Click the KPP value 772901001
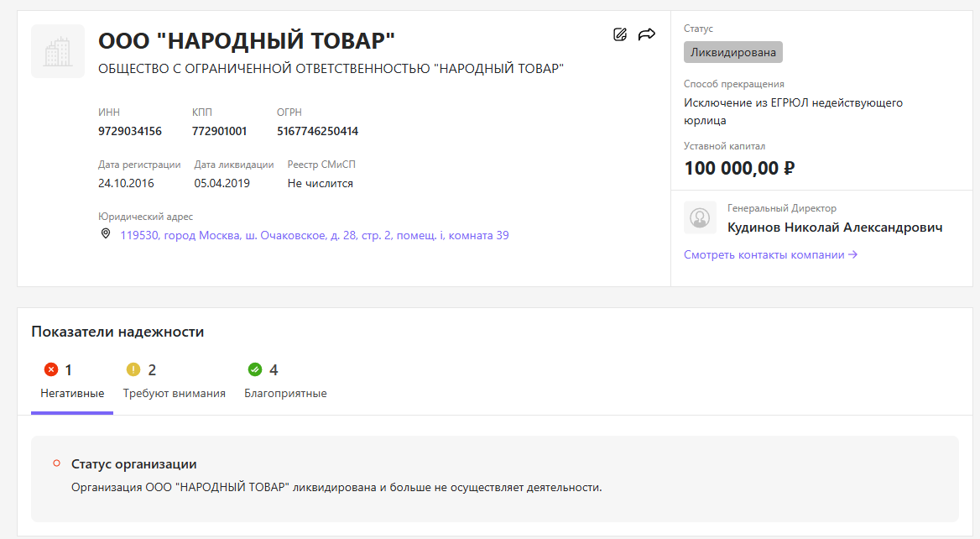Viewport: 980px width, 539px height. coord(219,131)
